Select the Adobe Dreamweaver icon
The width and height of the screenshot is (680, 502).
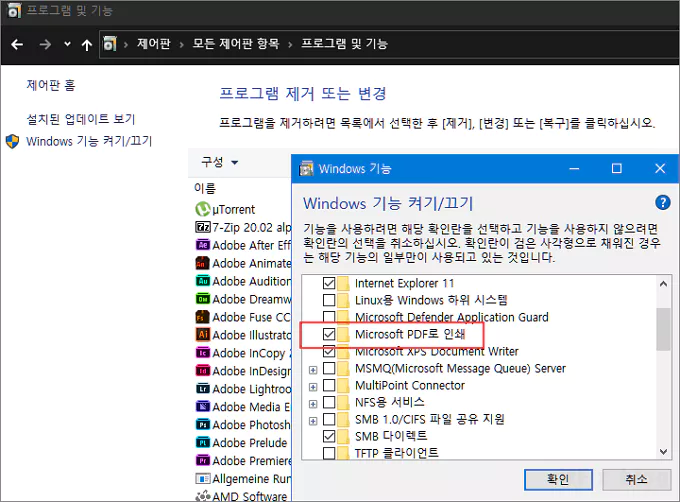[203, 299]
